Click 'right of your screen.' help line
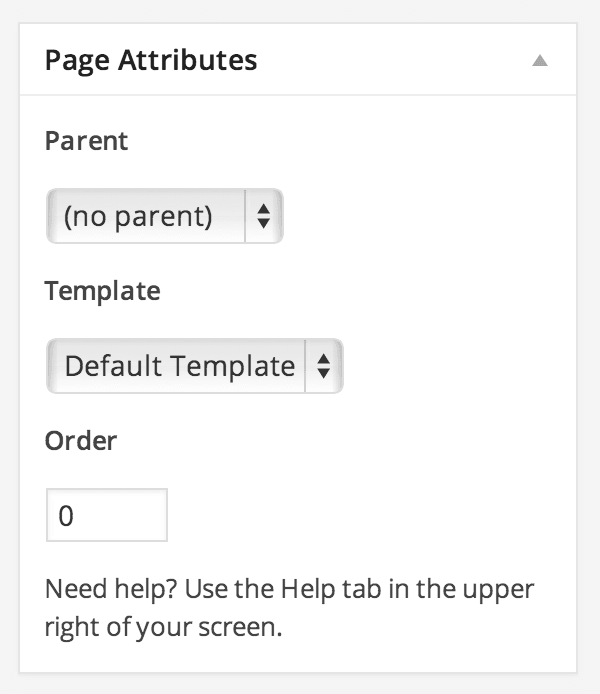600x694 pixels. [165, 629]
